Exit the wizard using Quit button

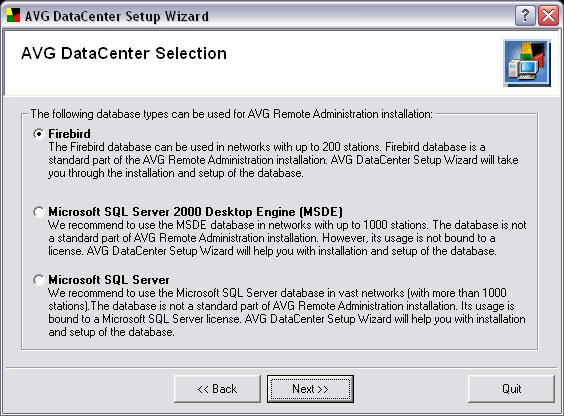pos(511,389)
